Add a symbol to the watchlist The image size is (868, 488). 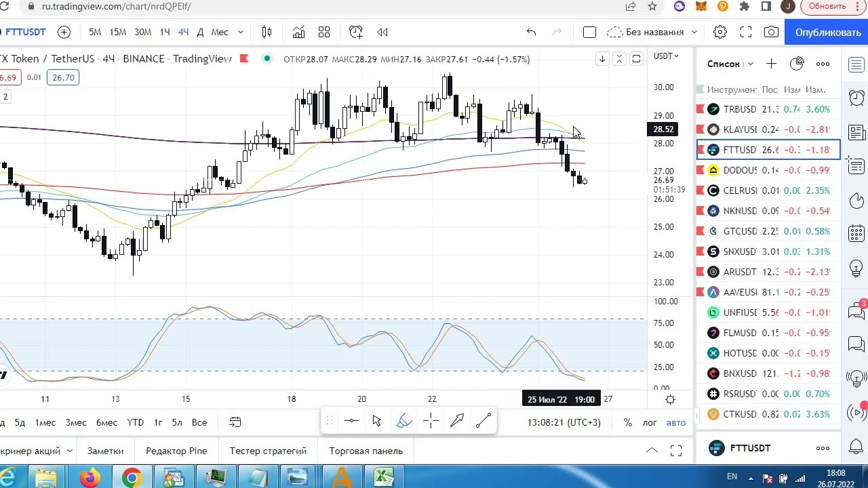771,64
